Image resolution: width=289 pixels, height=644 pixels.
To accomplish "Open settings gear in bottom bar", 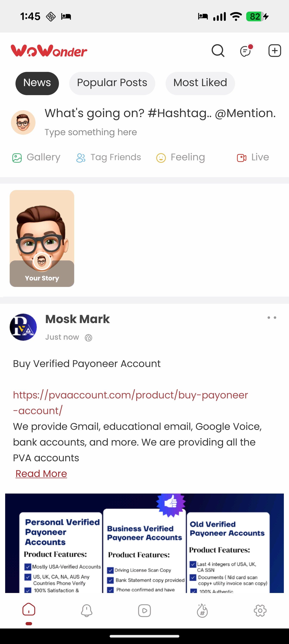I will tap(260, 610).
